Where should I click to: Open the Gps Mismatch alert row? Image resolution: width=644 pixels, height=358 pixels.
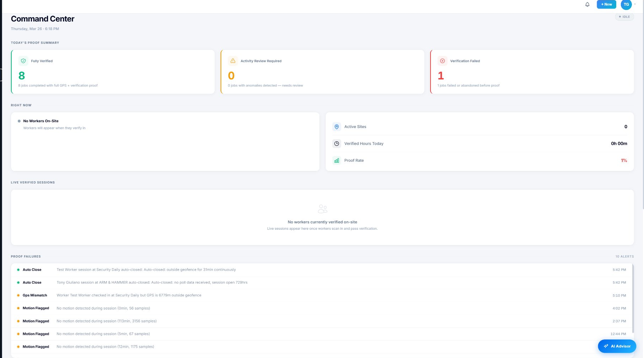click(142, 295)
